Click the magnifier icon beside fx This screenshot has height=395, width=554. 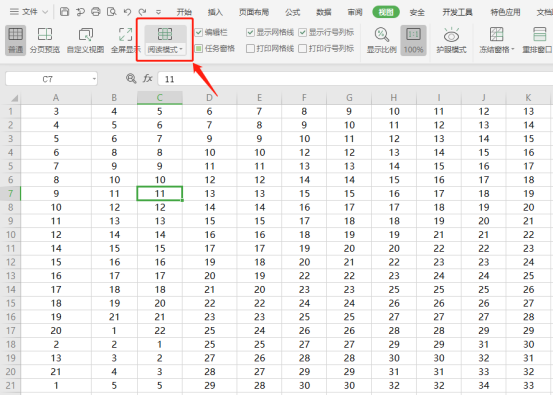[x=131, y=78]
